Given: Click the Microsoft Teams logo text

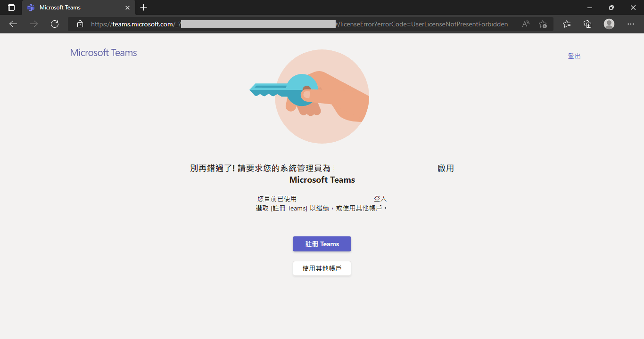Looking at the screenshot, I should point(103,53).
